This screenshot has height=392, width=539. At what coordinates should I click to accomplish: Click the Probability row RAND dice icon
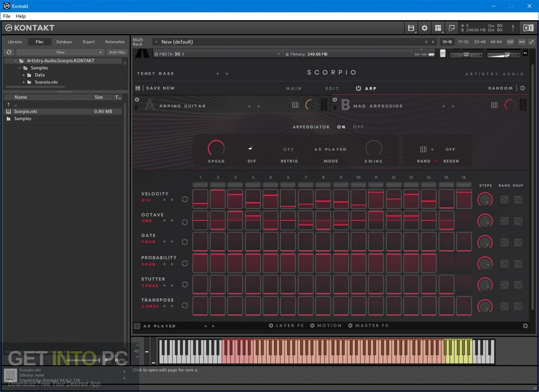coord(504,264)
